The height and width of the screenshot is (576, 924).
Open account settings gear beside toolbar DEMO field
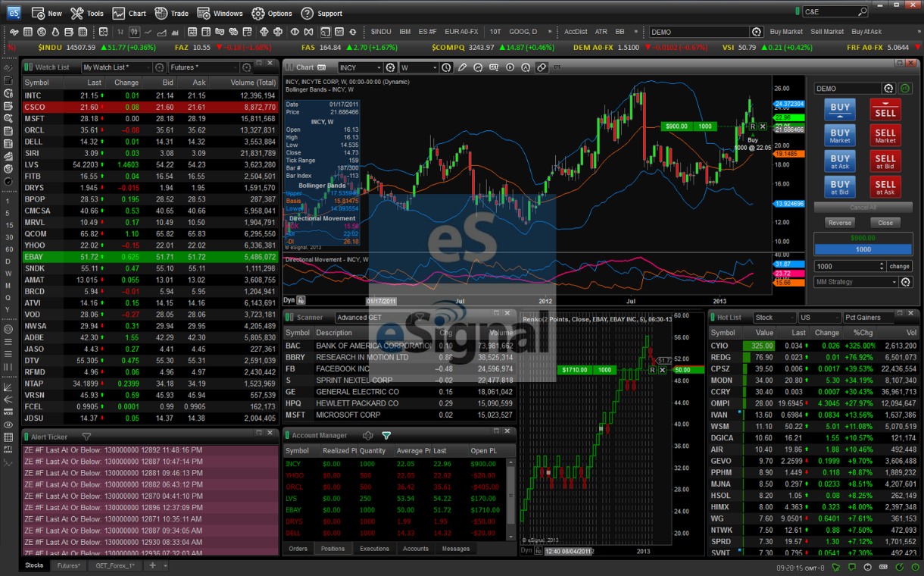pos(756,32)
